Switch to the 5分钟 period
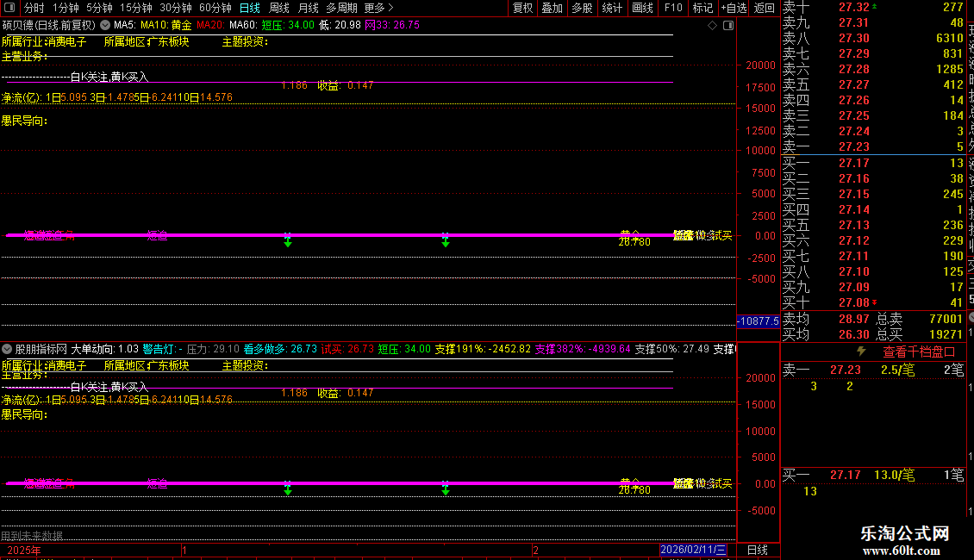Viewport: 974px width, 560px height. (99, 8)
